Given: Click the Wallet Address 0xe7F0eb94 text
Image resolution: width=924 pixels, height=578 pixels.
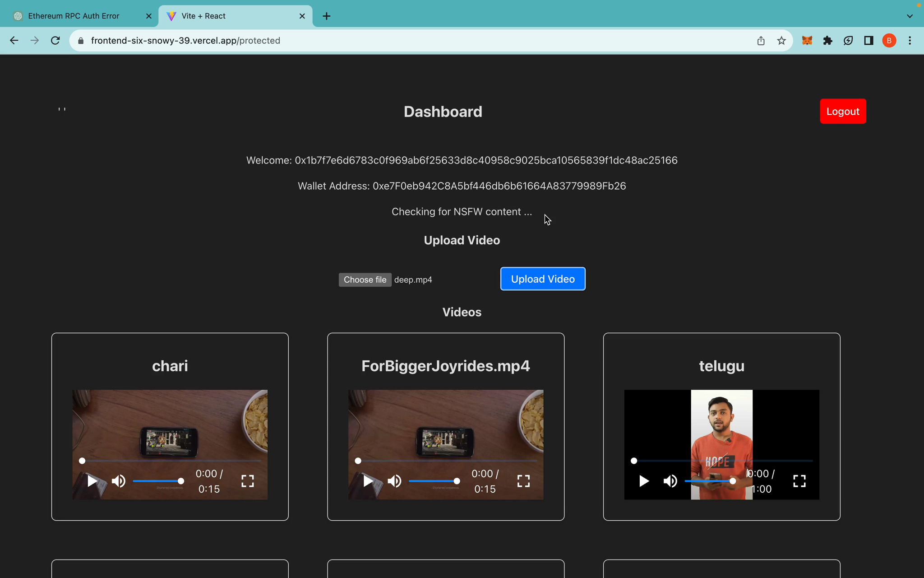Looking at the screenshot, I should (x=462, y=186).
